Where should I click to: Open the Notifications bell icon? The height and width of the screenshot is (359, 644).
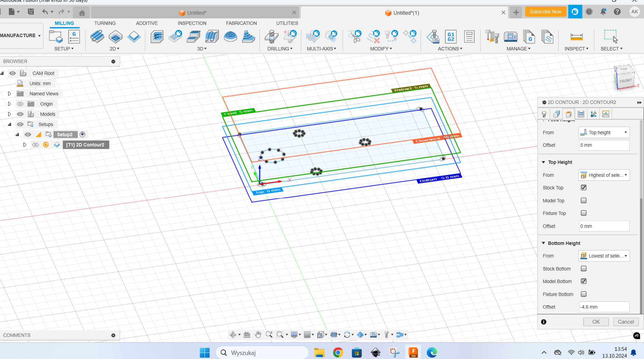click(x=603, y=12)
